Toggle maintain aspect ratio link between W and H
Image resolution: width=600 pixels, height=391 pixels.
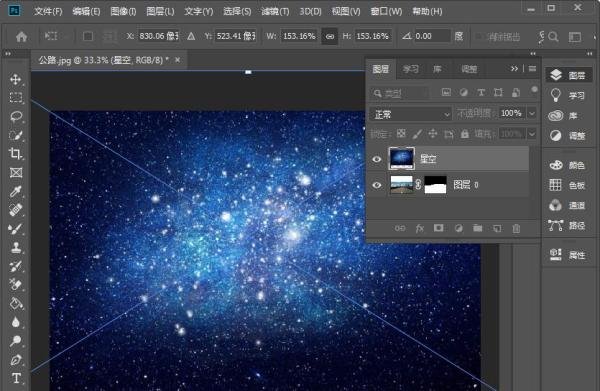(x=329, y=37)
